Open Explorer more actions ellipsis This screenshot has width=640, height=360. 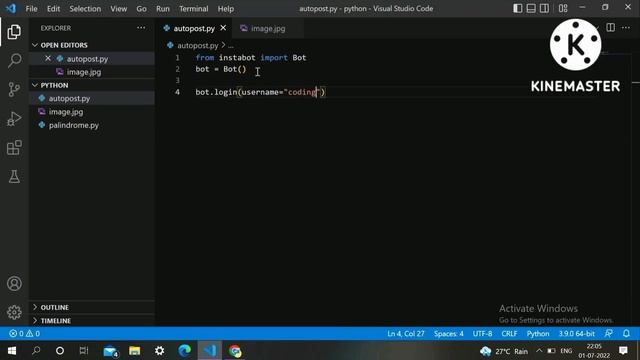[141, 28]
